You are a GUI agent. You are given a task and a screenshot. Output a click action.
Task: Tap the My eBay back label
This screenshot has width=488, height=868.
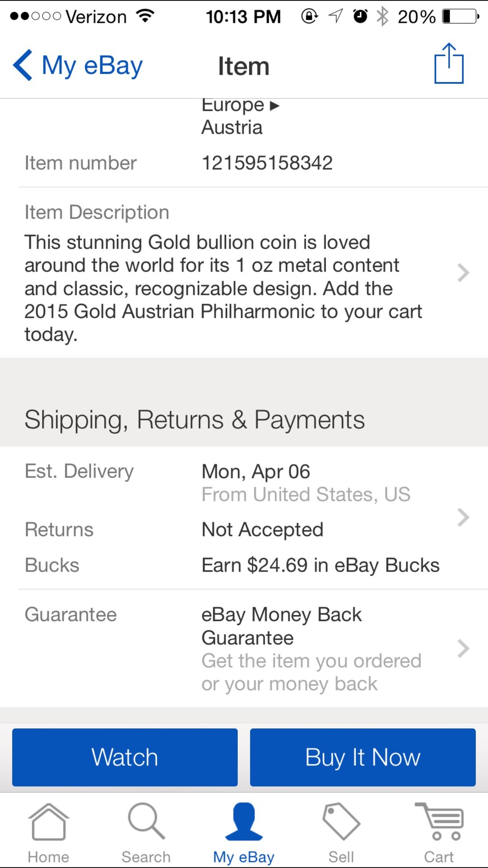click(92, 66)
